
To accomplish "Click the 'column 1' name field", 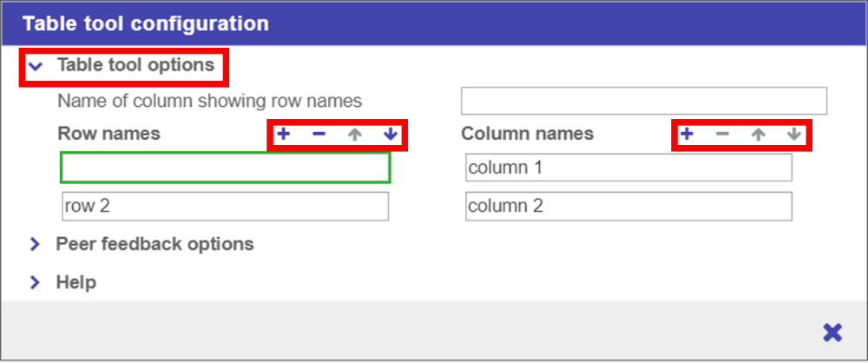I will [628, 168].
